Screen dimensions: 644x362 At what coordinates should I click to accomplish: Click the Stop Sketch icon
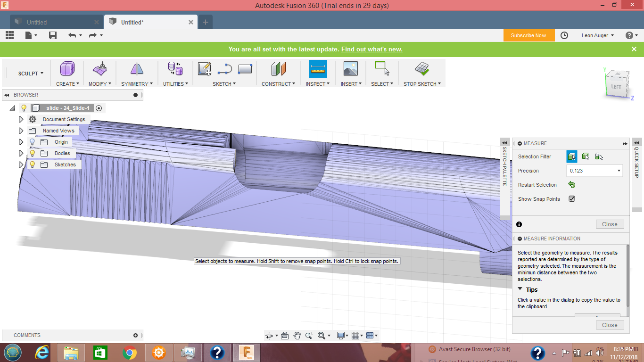coord(422,69)
